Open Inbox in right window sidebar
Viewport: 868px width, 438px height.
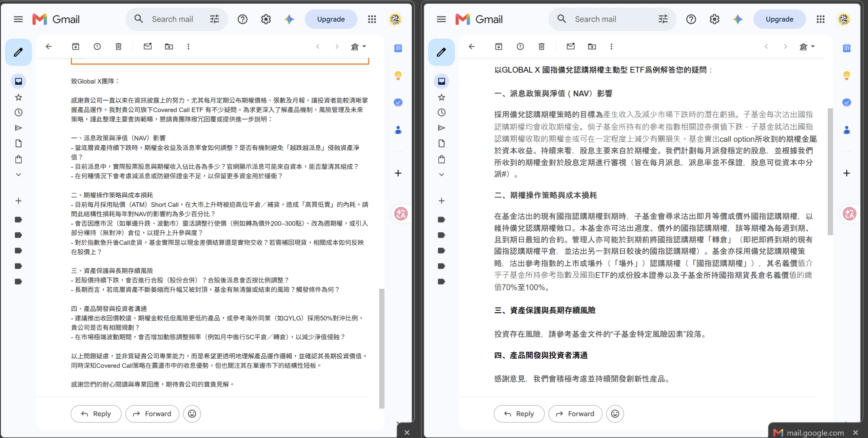pyautogui.click(x=441, y=81)
